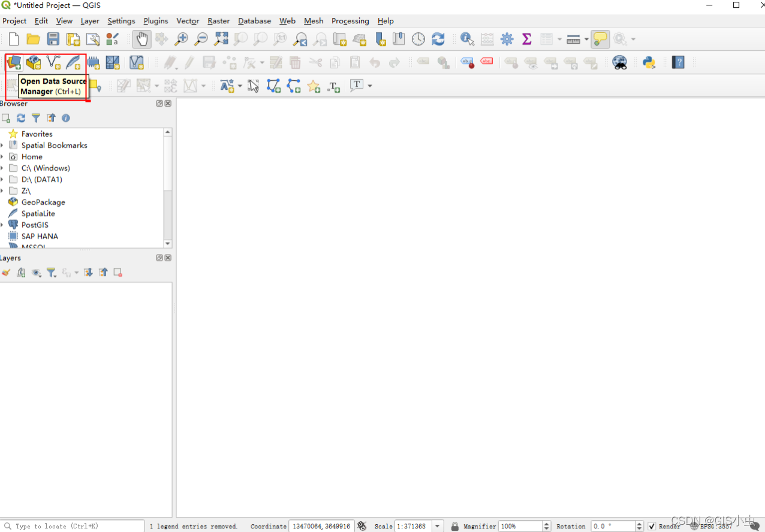Click Filter Browser funnel icon
Viewport: 765px width, 532px height.
point(36,118)
